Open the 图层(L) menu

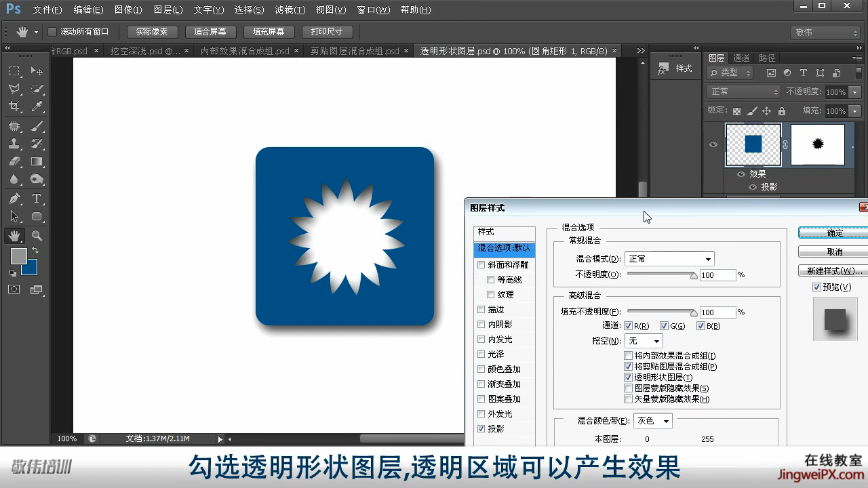[x=168, y=10]
